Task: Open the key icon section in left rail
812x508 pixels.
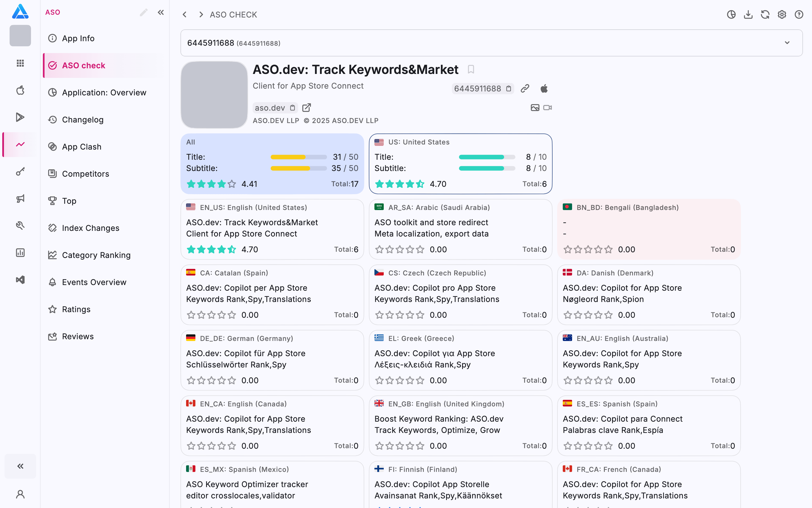Action: tap(20, 172)
